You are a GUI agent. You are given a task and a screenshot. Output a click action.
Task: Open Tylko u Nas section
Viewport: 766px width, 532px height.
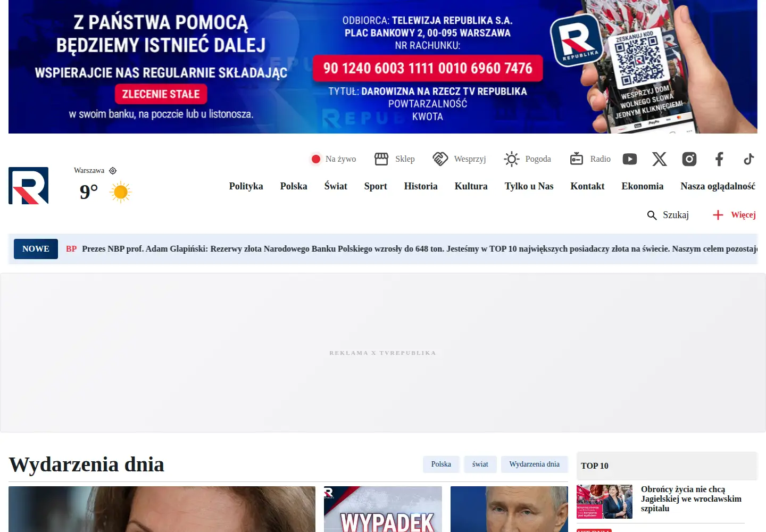pyautogui.click(x=529, y=186)
